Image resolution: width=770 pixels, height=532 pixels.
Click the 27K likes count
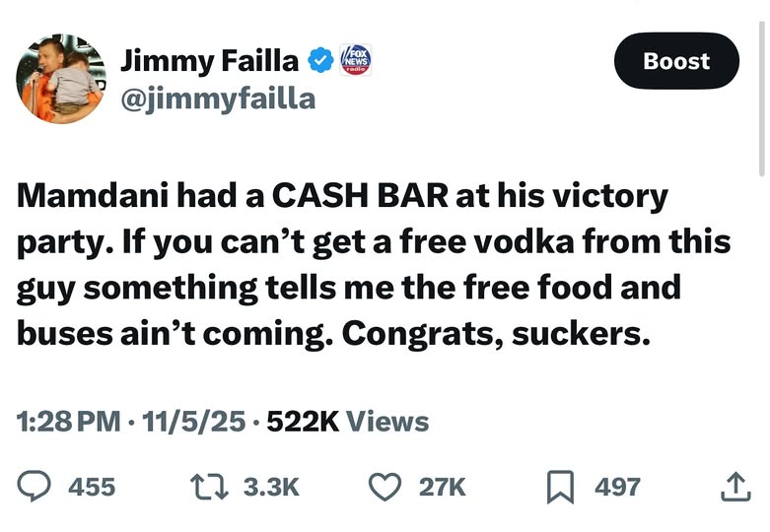pyautogui.click(x=443, y=487)
